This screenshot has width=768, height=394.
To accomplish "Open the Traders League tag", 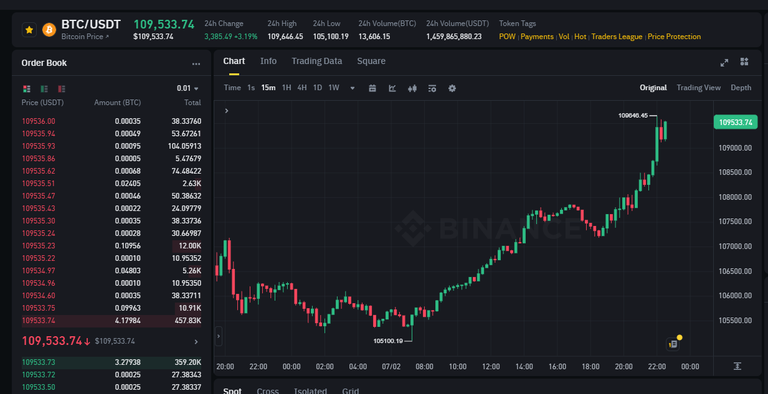I will (617, 37).
